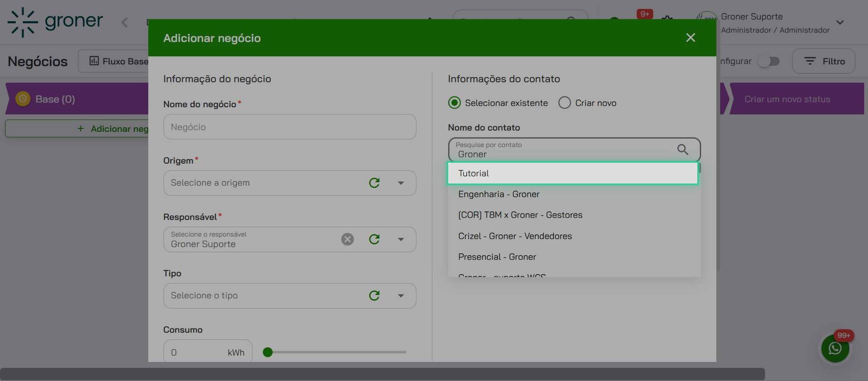Viewport: 868px width, 381px height.
Task: Clear the selected Responsável Groner Suporte
Action: [348, 239]
